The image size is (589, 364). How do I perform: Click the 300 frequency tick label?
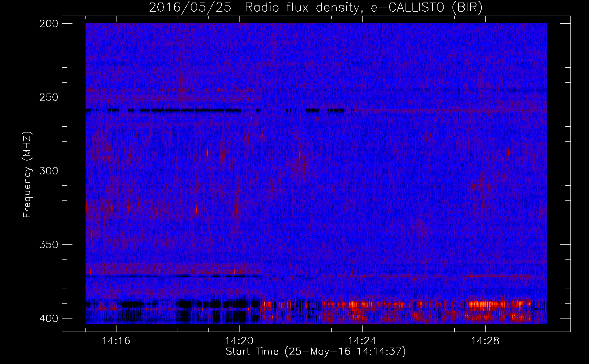point(48,171)
